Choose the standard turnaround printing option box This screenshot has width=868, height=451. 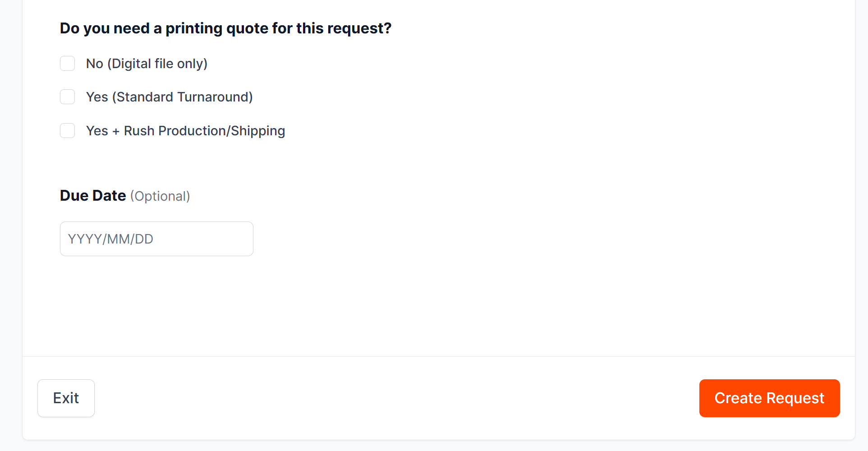(68, 97)
